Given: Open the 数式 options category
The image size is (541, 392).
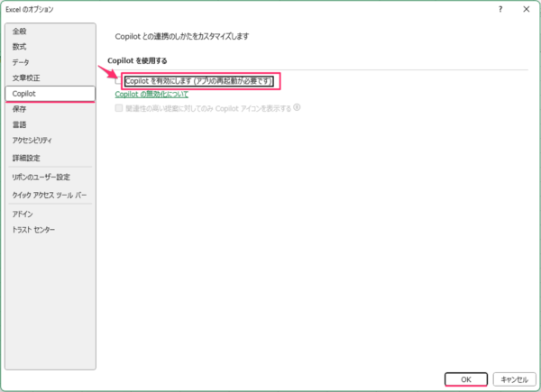Looking at the screenshot, I should (x=20, y=46).
